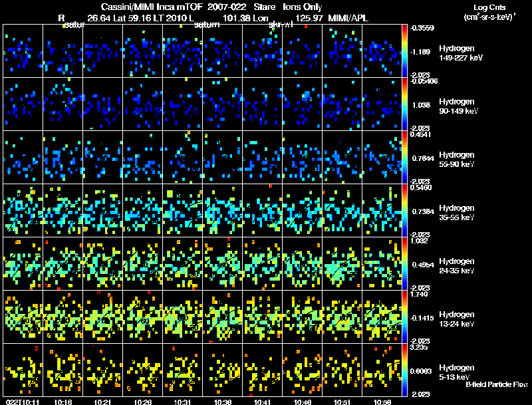Click the 'Hydrogen 24-35 keV' row label
The width and height of the screenshot is (532, 405).
tap(456, 266)
